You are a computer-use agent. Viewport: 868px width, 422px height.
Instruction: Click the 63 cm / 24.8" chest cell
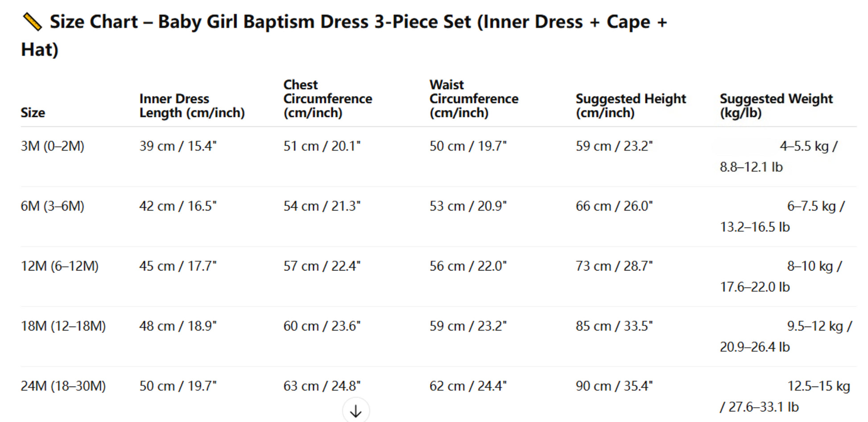pyautogui.click(x=322, y=386)
